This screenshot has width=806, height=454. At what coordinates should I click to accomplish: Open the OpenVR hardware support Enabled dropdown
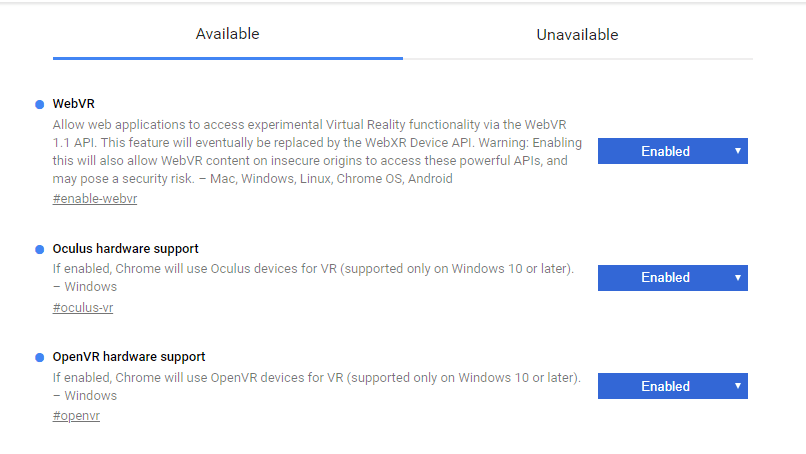[672, 386]
